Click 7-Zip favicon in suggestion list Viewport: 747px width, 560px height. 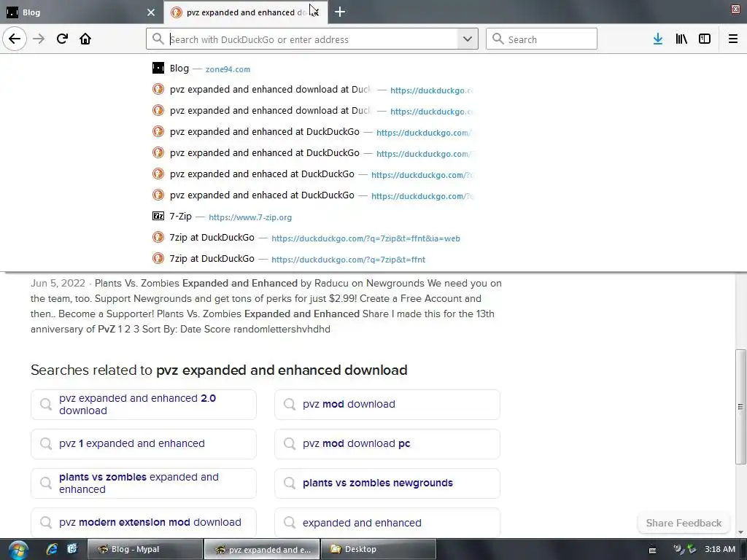[158, 216]
